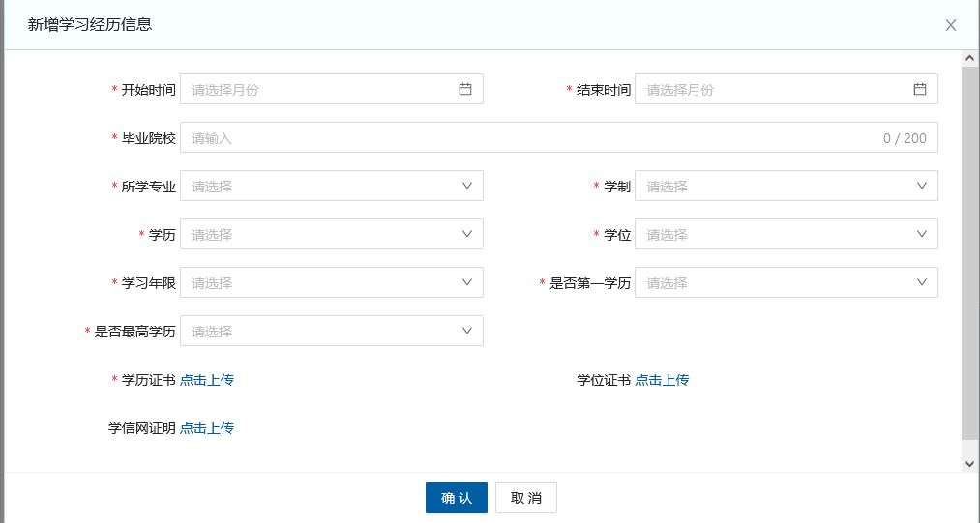Open the 是否第一学历 dropdown
The width and height of the screenshot is (980, 523).
(786, 282)
